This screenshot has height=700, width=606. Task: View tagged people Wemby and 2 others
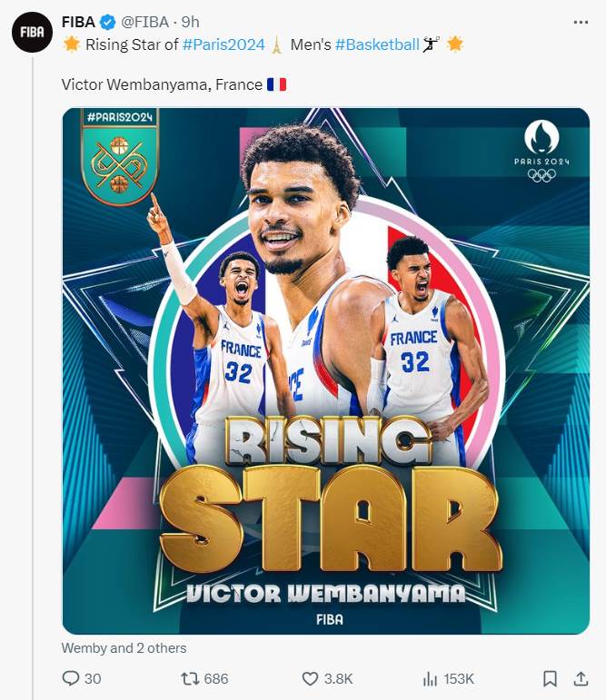pos(124,647)
